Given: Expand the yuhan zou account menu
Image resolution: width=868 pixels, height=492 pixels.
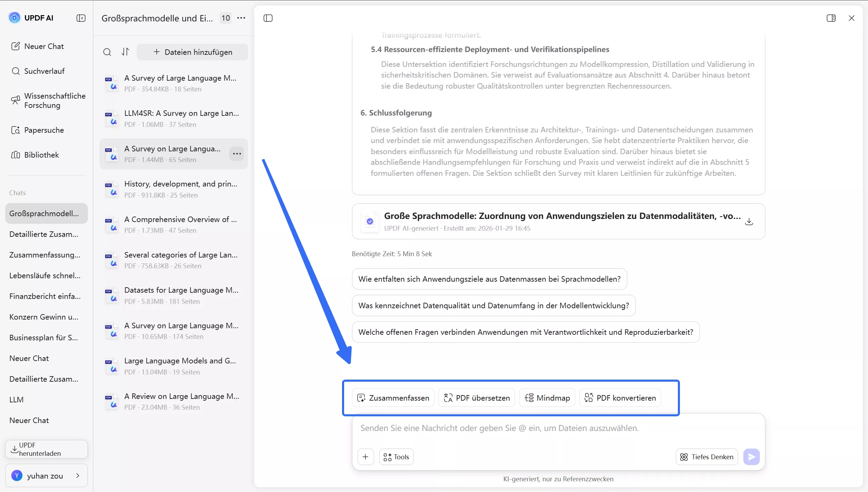Looking at the screenshot, I should click(46, 475).
